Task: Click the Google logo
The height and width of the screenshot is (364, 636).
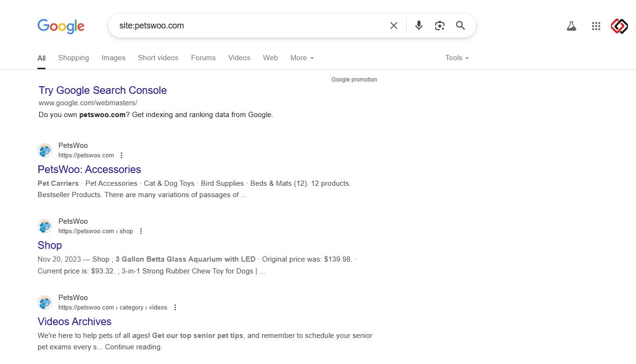Action: tap(61, 26)
